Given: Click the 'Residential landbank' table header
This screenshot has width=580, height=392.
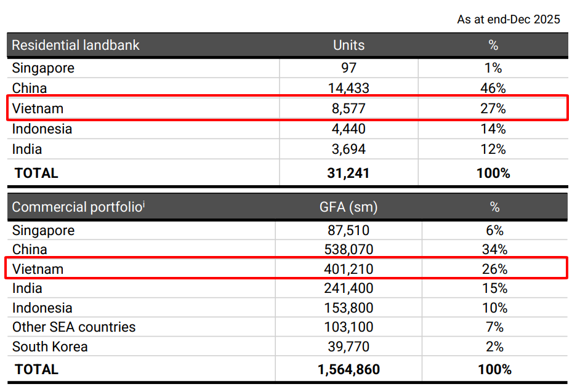Looking at the screenshot, I should (76, 45).
